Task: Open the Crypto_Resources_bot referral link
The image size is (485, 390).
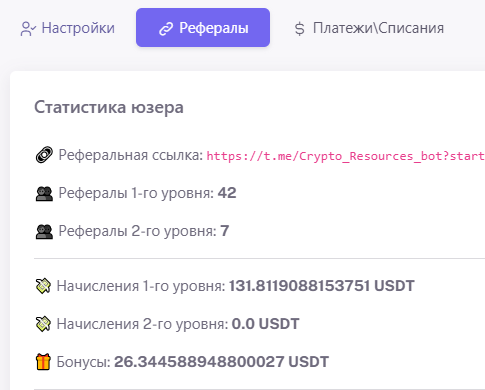Action: (346, 156)
